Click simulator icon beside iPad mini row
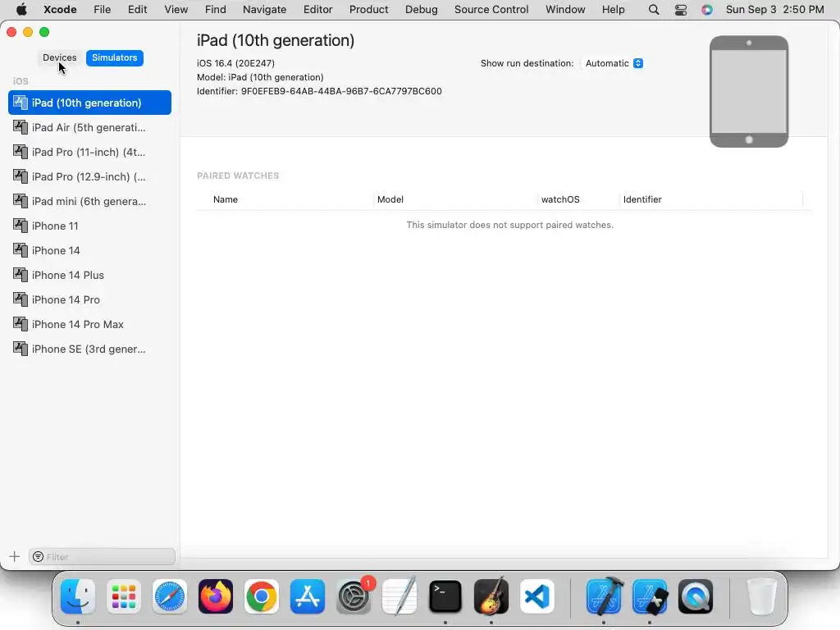This screenshot has height=630, width=840. (x=21, y=201)
